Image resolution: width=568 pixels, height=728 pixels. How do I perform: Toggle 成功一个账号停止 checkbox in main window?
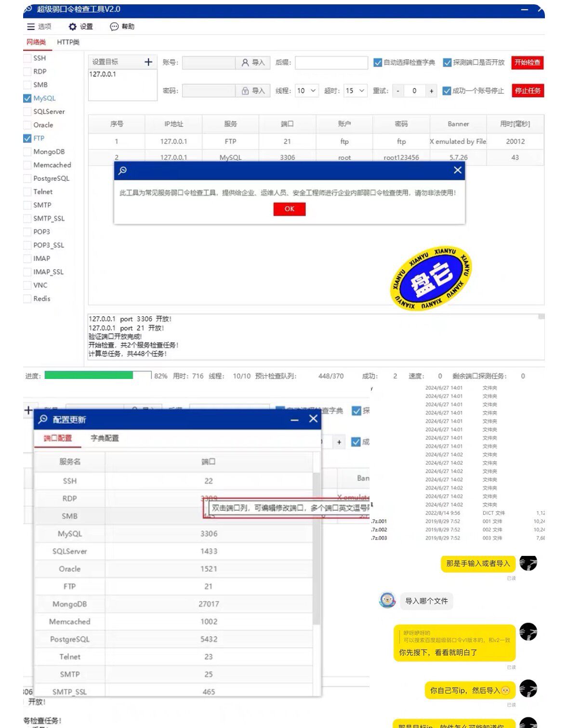pos(447,91)
